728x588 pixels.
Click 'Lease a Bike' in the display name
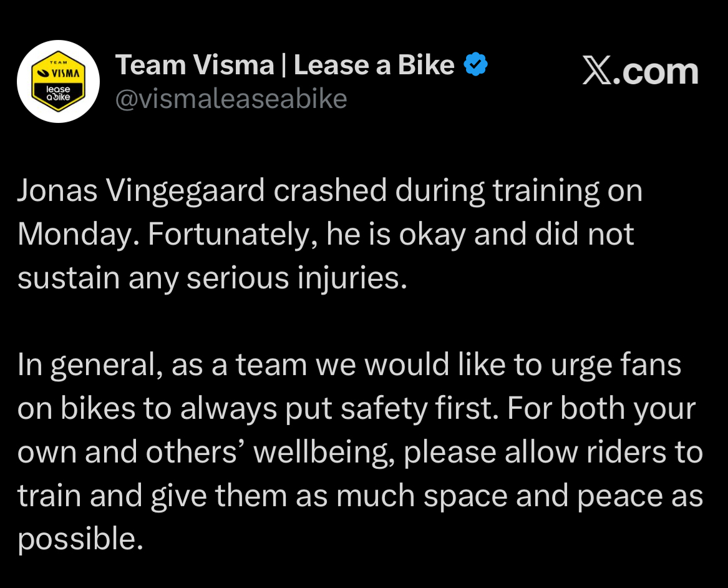374,65
